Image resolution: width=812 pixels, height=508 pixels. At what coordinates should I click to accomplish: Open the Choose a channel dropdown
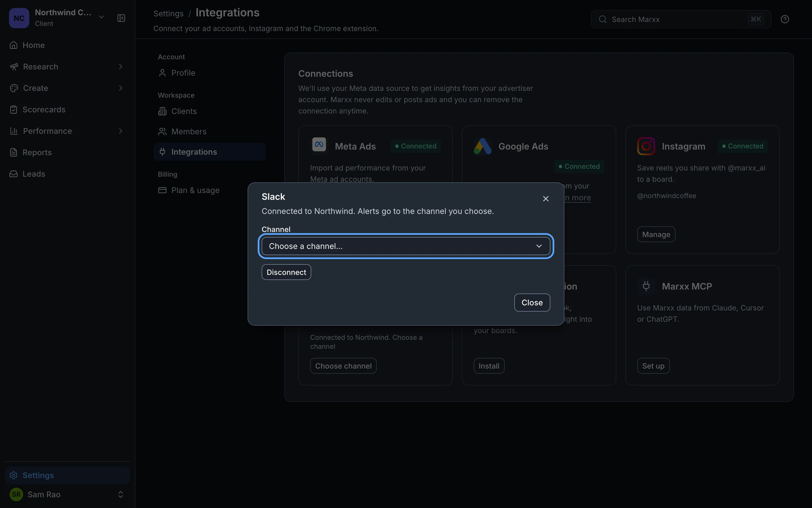406,246
